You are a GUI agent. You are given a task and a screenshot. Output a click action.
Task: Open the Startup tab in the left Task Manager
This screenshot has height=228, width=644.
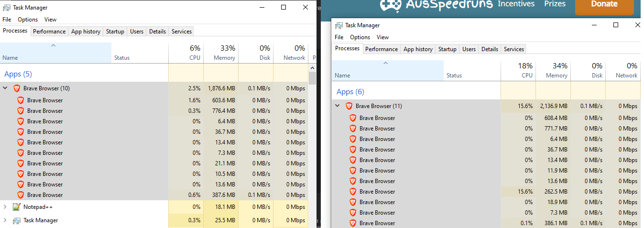click(x=115, y=32)
